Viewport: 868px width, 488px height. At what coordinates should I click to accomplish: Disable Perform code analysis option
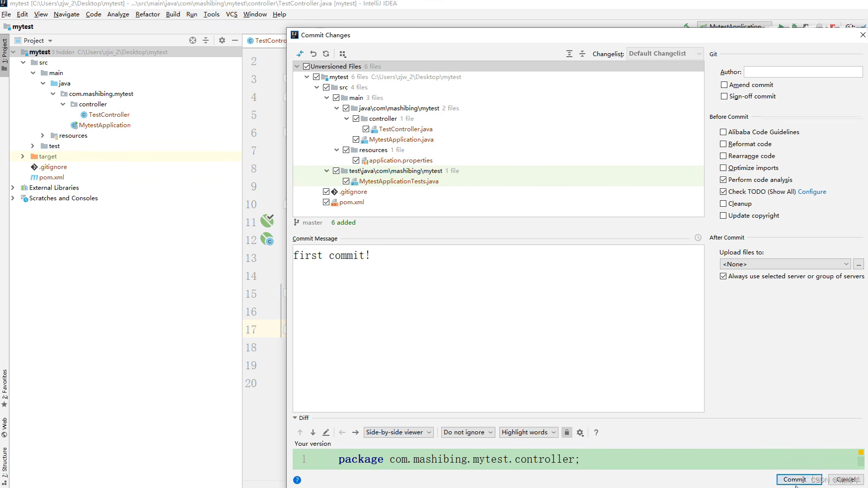pyautogui.click(x=723, y=180)
